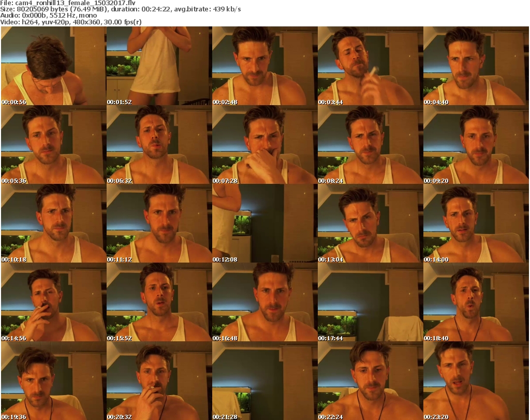Open the frame stamped 00:06:32
530x420 pixels.
(x=159, y=144)
